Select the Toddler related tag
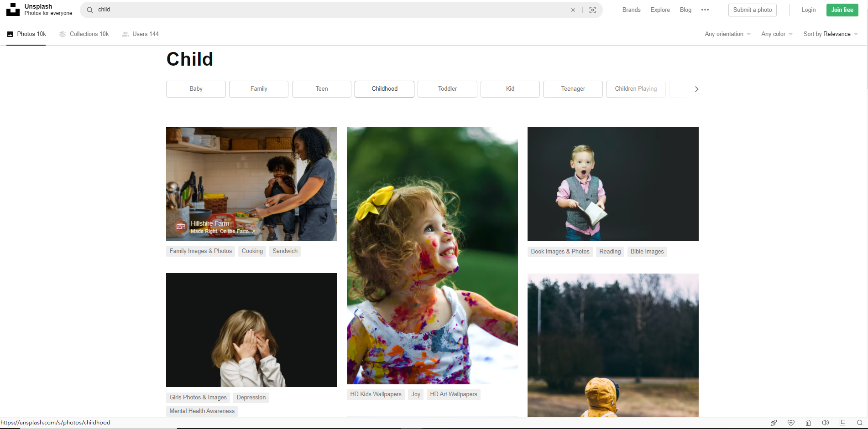This screenshot has width=868, height=429. [447, 89]
